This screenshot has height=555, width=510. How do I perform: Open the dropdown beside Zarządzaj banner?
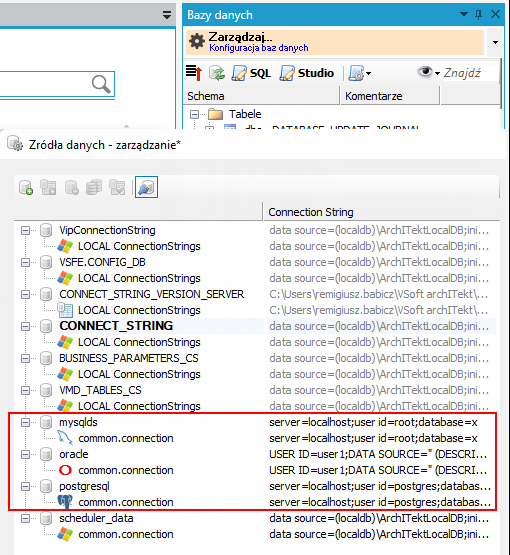pos(495,42)
